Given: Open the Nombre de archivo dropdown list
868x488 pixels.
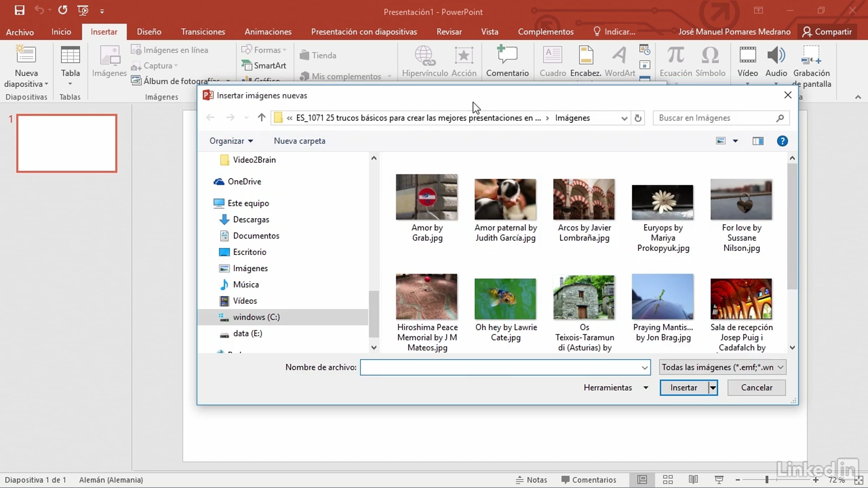Looking at the screenshot, I should coord(644,368).
